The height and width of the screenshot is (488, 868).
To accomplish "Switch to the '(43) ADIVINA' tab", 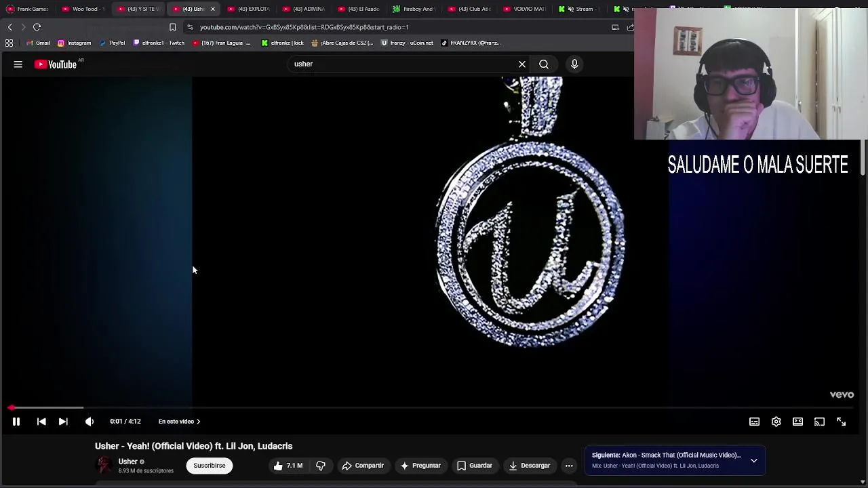I will tap(304, 9).
